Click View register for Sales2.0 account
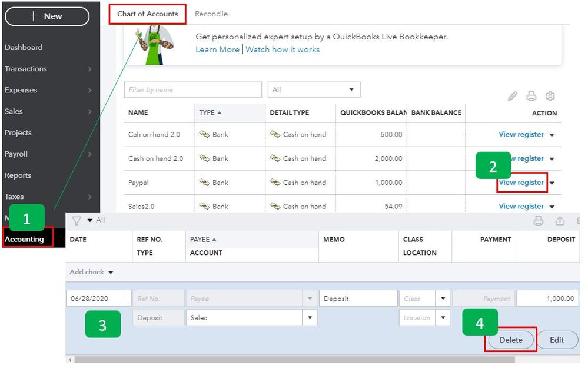This screenshot has height=368, width=588. tap(521, 206)
